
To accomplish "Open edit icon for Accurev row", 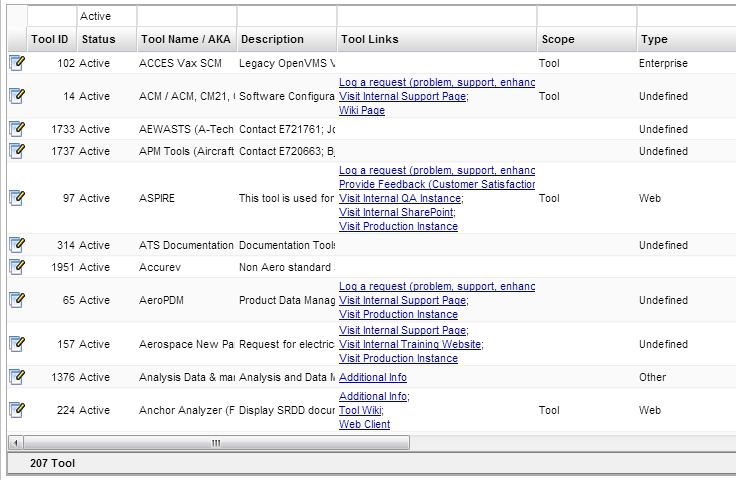I will coord(16,267).
